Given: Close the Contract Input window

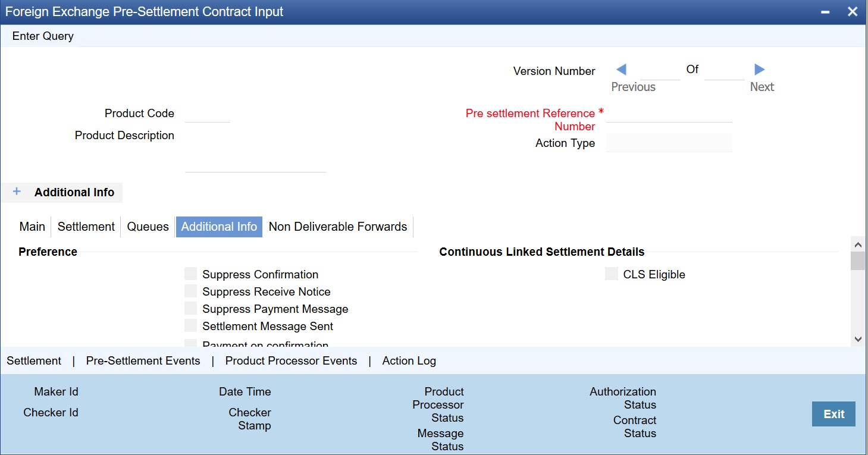Looking at the screenshot, I should pyautogui.click(x=853, y=12).
